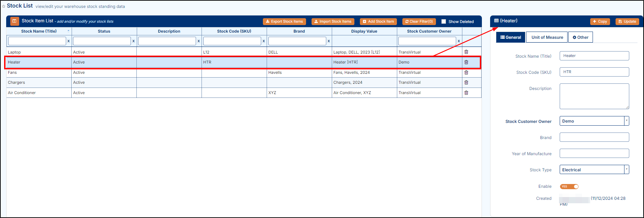This screenshot has width=644, height=218.
Task: Sort by Stock Name (Title) column header
Action: pyautogui.click(x=39, y=31)
